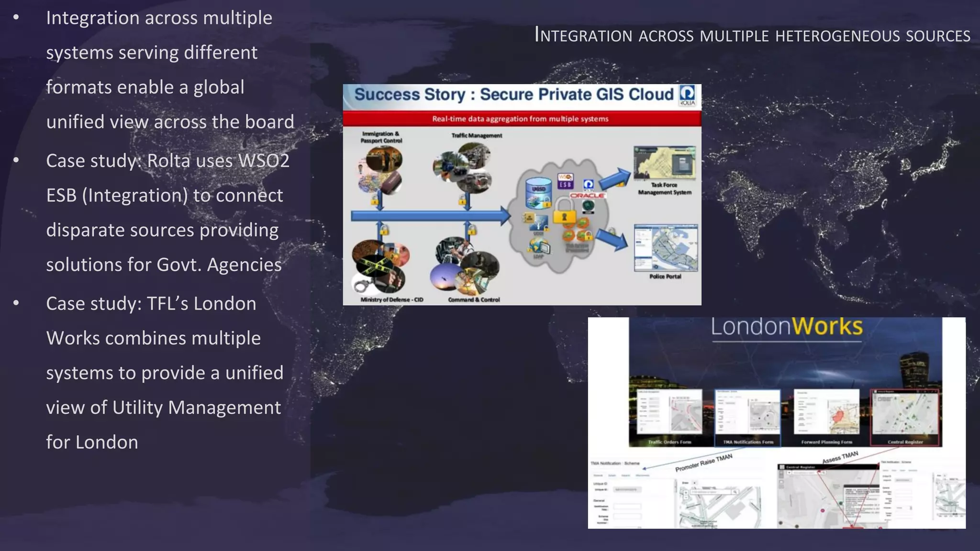Click the bullet text "Case study: TFL's London"
The height and width of the screenshot is (551, 980).
(x=151, y=304)
